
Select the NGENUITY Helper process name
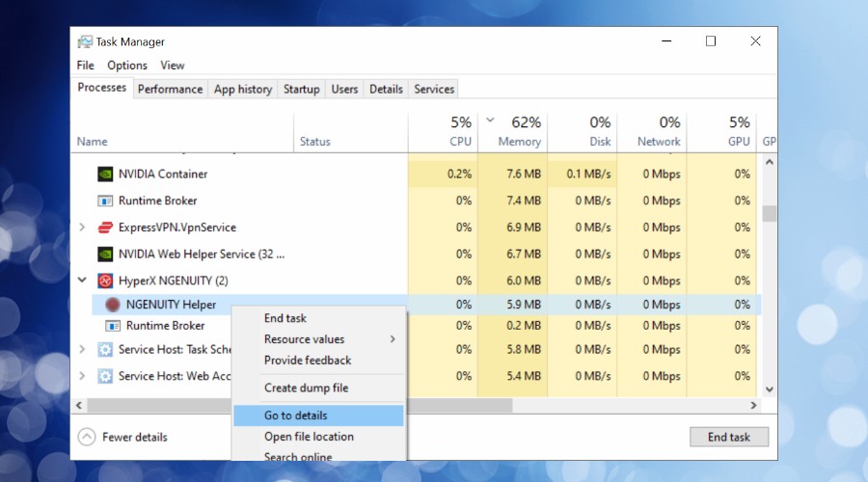171,305
